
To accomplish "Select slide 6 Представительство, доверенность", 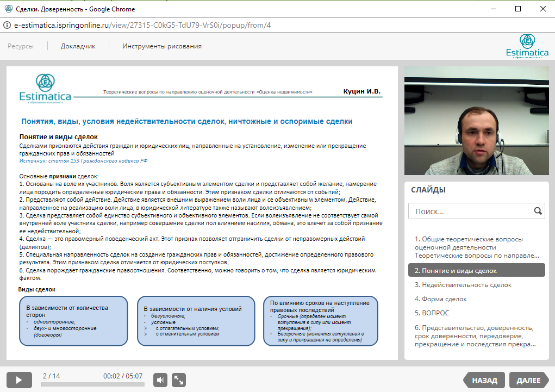I will coord(476,335).
